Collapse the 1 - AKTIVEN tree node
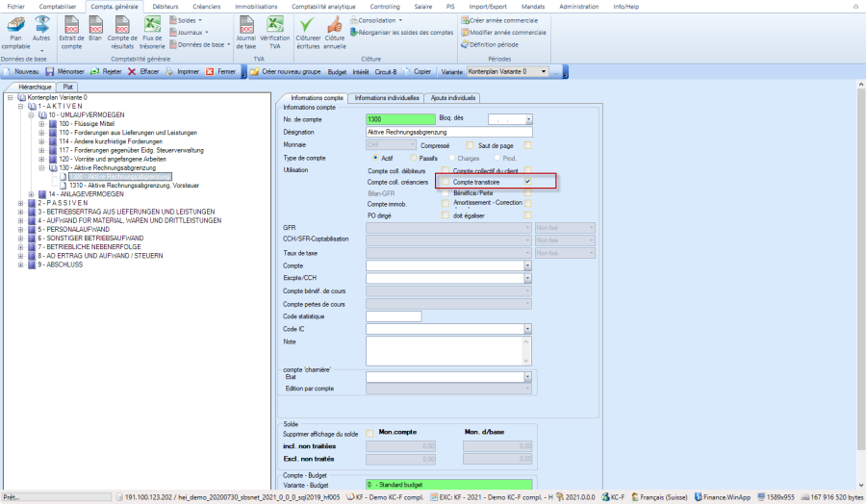Viewport: 866px width, 504px height. tap(20, 106)
